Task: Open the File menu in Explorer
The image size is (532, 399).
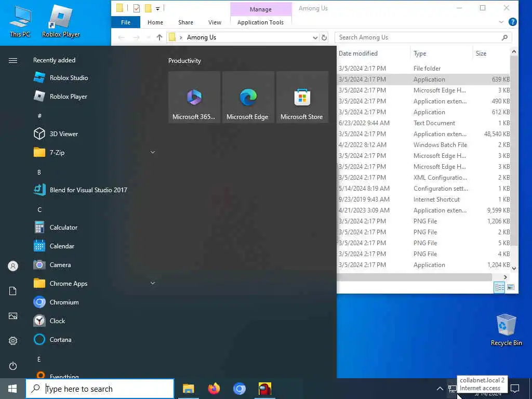Action: pos(126,22)
